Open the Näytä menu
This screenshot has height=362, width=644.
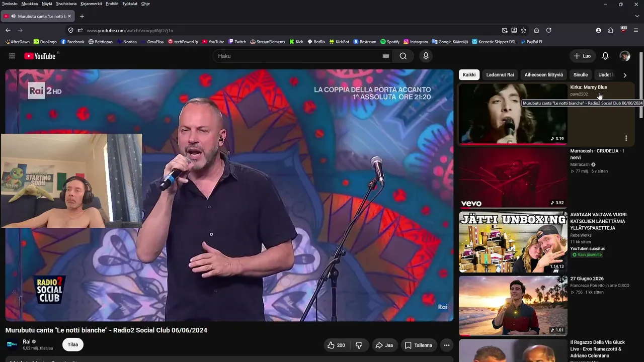click(x=47, y=4)
